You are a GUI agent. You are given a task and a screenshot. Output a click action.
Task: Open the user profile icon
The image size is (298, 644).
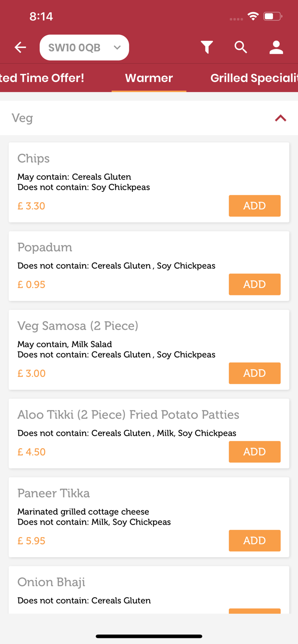(276, 47)
